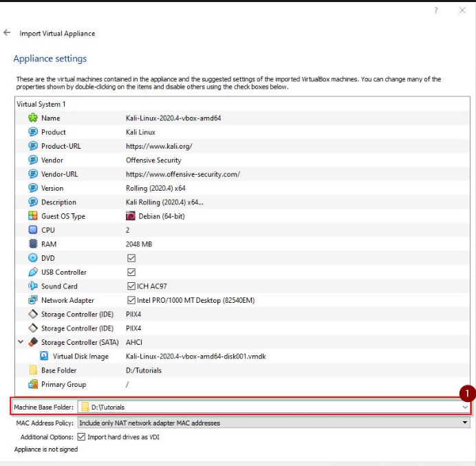This screenshot has width=476, height=466.
Task: Click the USB Controller label
Action: (x=64, y=272)
